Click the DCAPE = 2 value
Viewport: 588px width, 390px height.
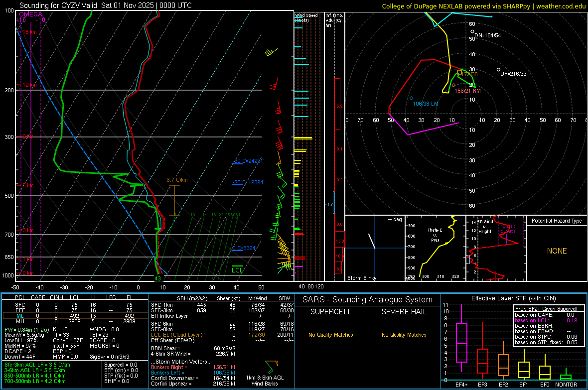[x=18, y=351]
